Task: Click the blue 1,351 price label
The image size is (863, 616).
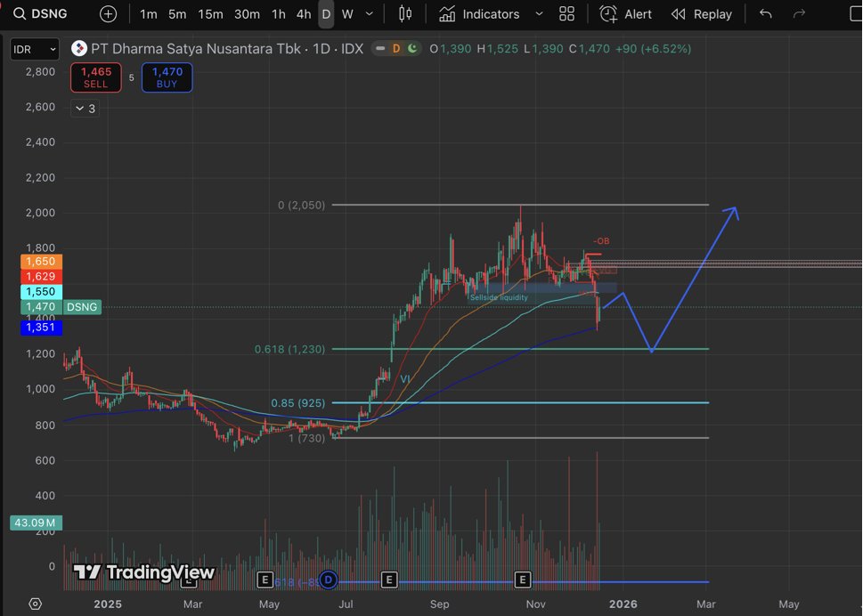Action: (x=41, y=328)
